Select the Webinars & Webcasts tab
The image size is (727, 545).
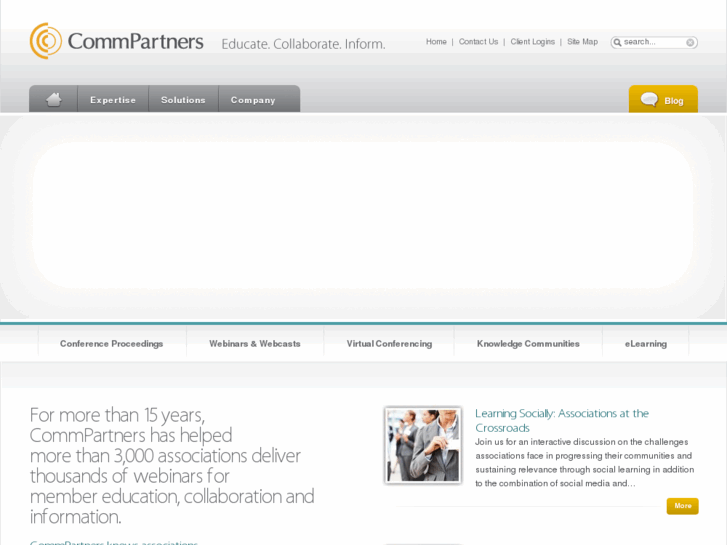[255, 344]
